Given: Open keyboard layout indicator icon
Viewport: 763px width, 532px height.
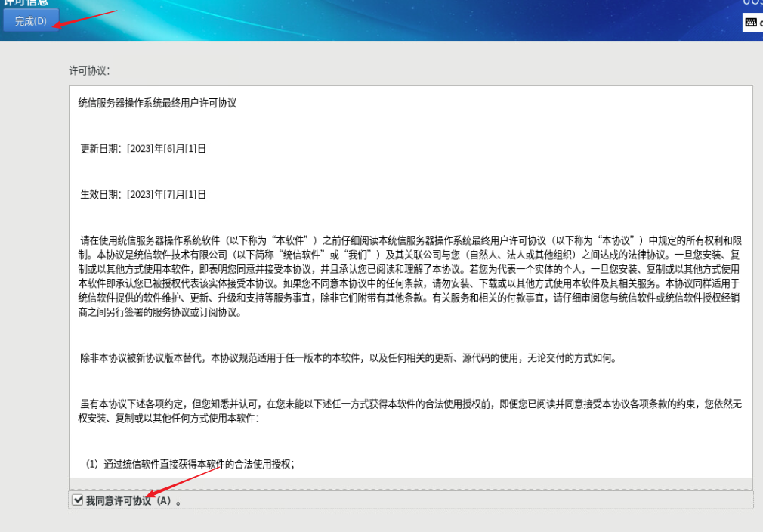Looking at the screenshot, I should pyautogui.click(x=751, y=23).
